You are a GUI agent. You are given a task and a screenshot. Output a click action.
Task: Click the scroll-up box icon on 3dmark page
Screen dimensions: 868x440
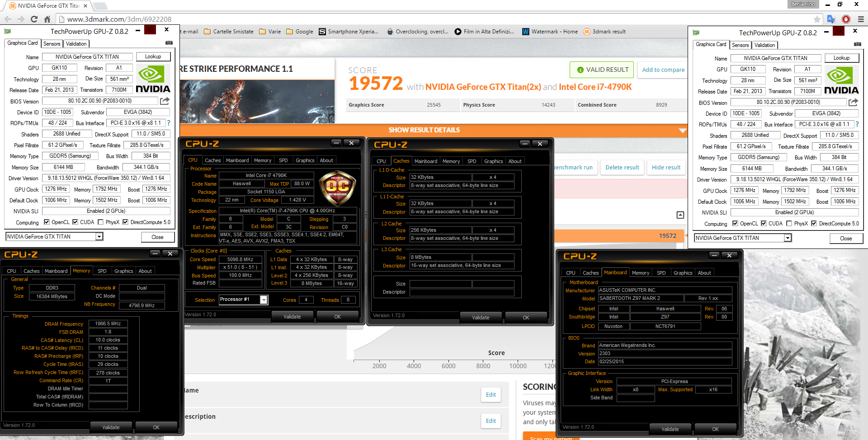coord(680,215)
